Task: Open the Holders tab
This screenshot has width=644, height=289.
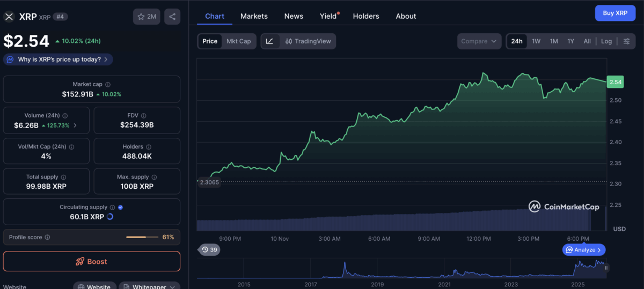Action: (x=365, y=16)
